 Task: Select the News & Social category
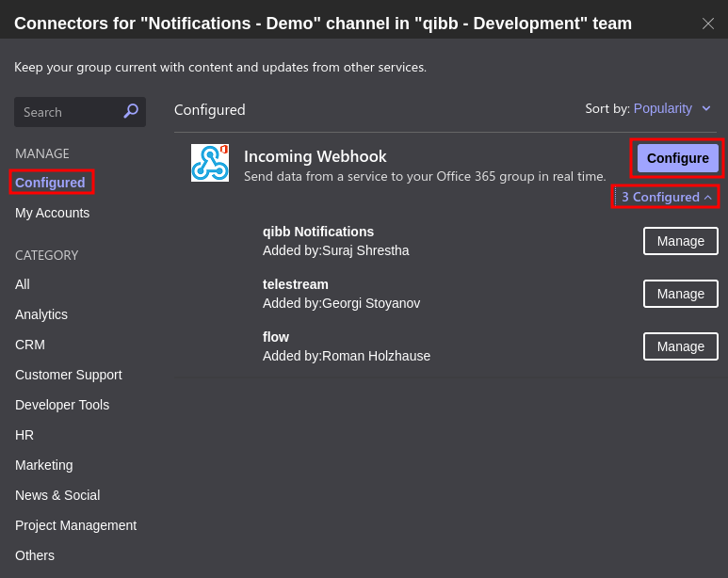click(x=57, y=495)
